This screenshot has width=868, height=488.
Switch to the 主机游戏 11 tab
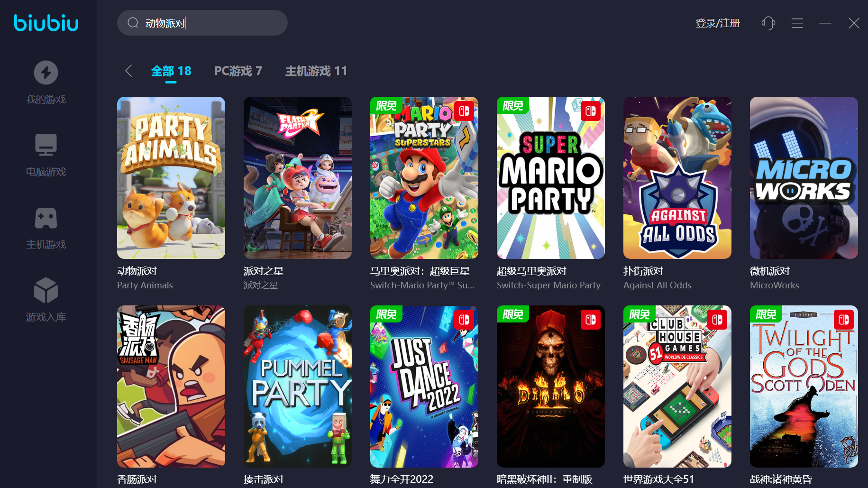[x=316, y=71]
